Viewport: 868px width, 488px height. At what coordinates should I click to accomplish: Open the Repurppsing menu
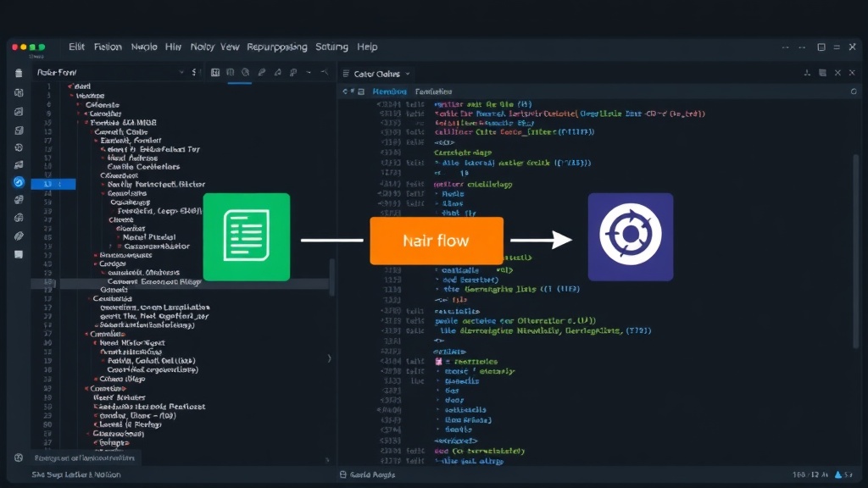coord(277,47)
